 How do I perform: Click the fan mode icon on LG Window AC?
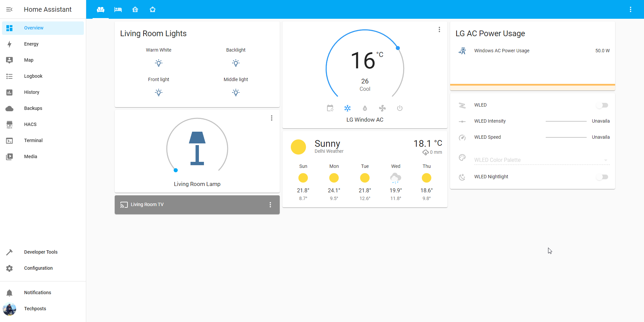pyautogui.click(x=382, y=108)
